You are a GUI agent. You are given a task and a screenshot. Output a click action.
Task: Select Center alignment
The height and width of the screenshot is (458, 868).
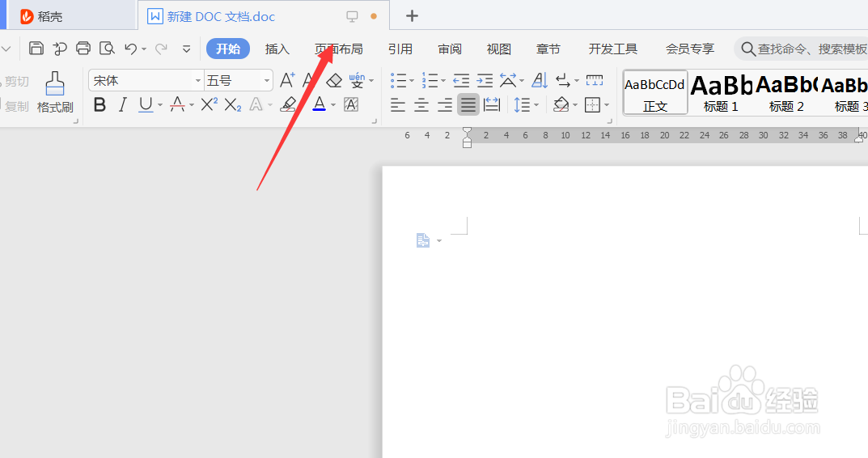(x=421, y=104)
